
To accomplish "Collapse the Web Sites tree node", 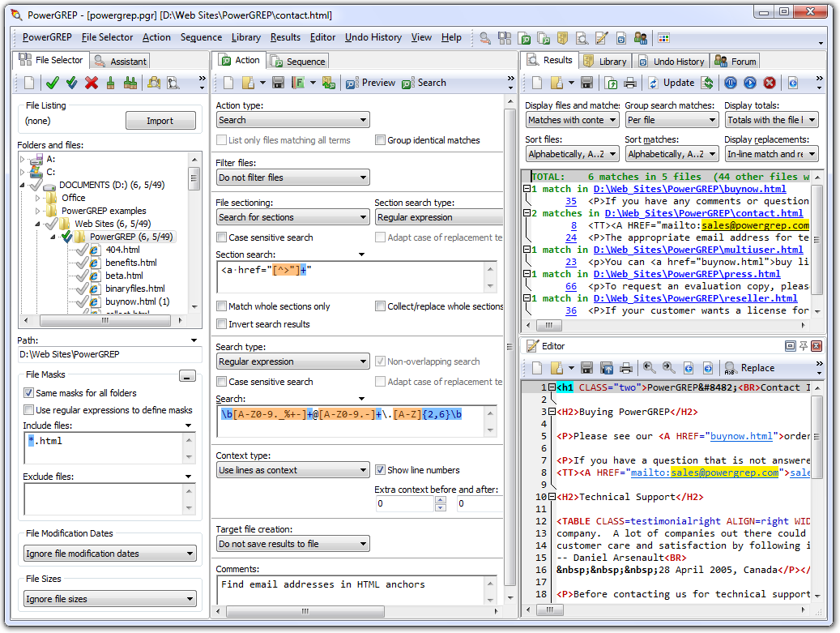I will click(36, 223).
